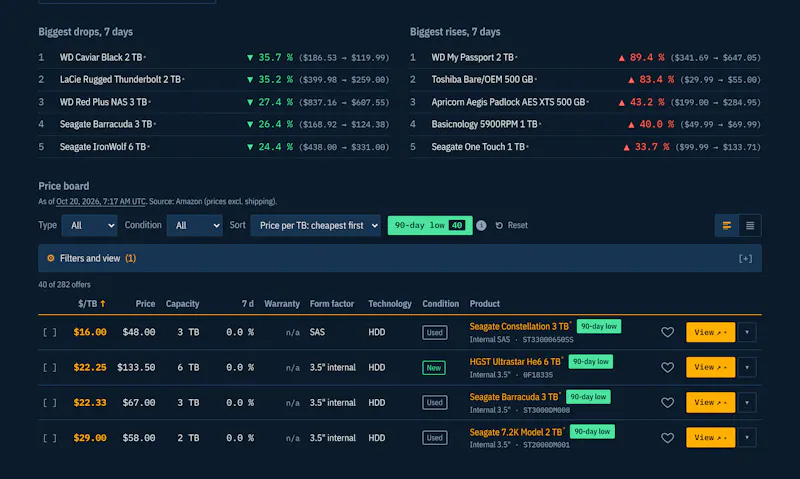Open the Seagate Constellation 3 TB product link
The width and height of the screenshot is (800, 479).
click(519, 326)
